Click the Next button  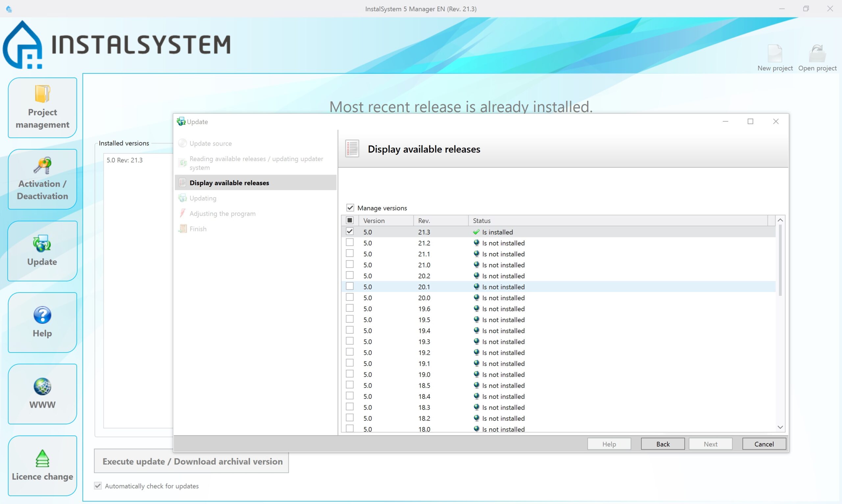pos(710,444)
